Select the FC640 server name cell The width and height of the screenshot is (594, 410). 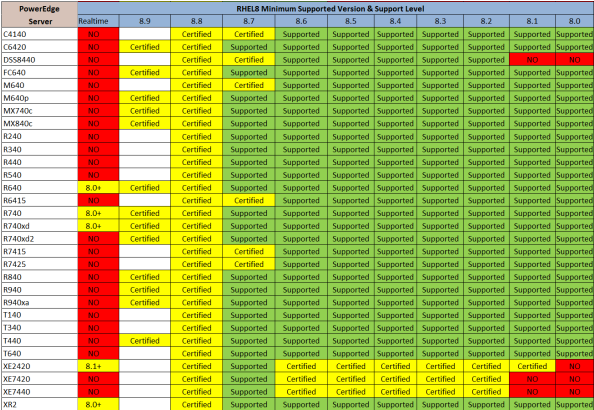[39, 72]
